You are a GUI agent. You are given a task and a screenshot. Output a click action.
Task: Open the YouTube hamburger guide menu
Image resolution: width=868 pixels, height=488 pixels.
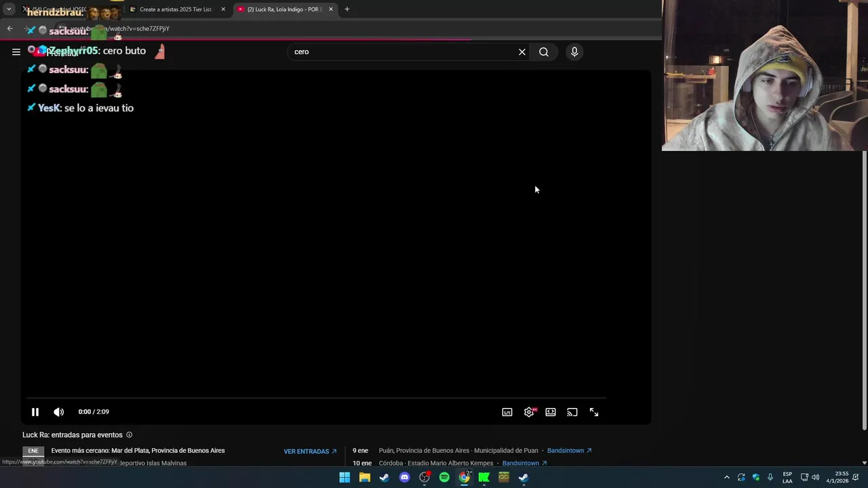(16, 52)
